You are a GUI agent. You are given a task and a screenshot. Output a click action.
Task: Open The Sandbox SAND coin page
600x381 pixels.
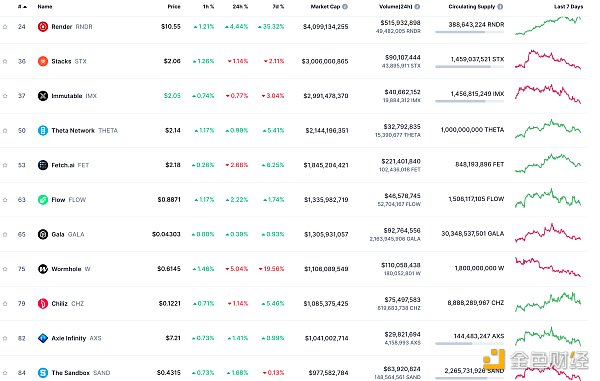81,373
